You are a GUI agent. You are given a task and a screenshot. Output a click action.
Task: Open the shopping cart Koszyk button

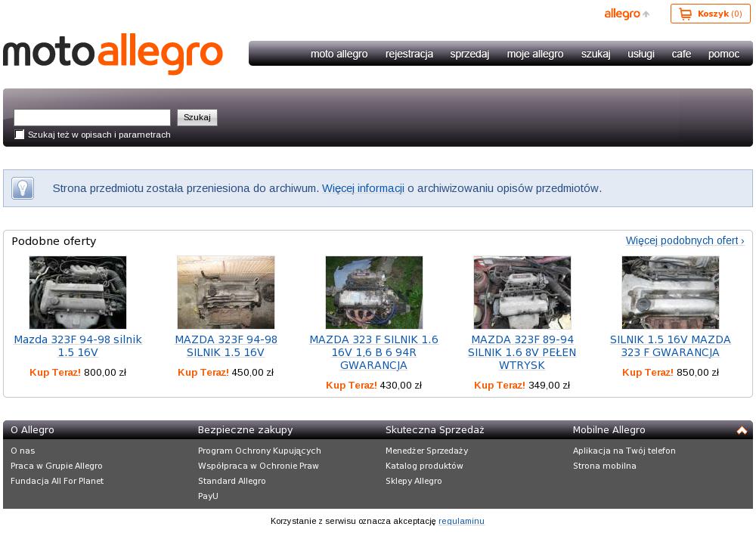tap(710, 14)
